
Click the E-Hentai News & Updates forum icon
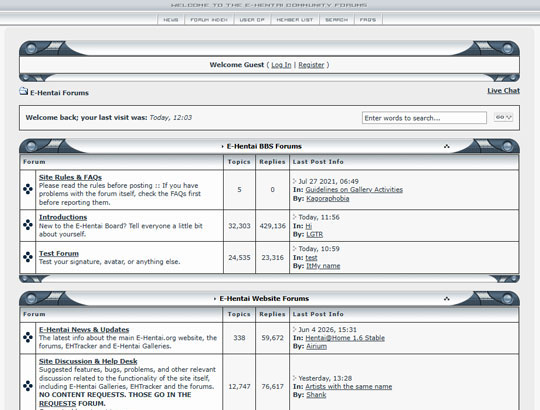tap(28, 337)
